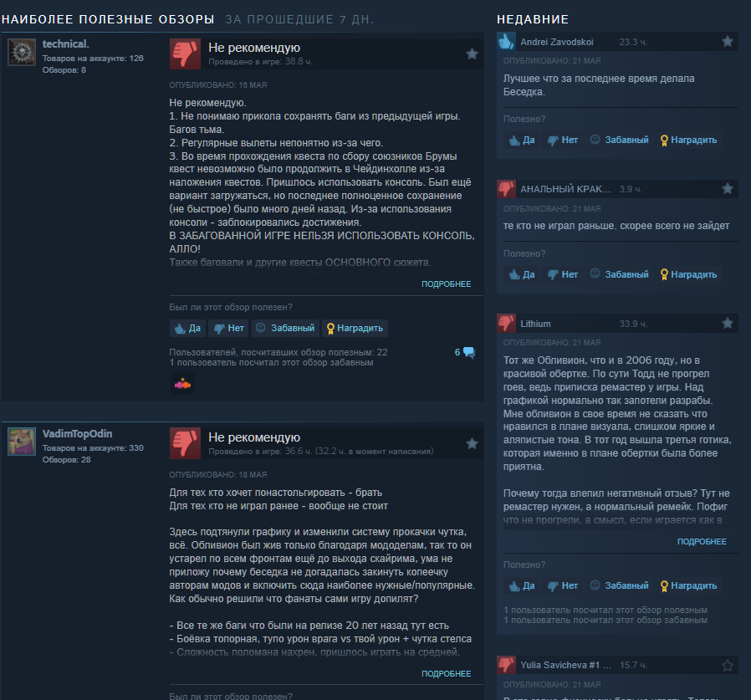Click the thumbs-down icon on technical.'s review
The width and height of the screenshot is (751, 700).
coord(185,54)
